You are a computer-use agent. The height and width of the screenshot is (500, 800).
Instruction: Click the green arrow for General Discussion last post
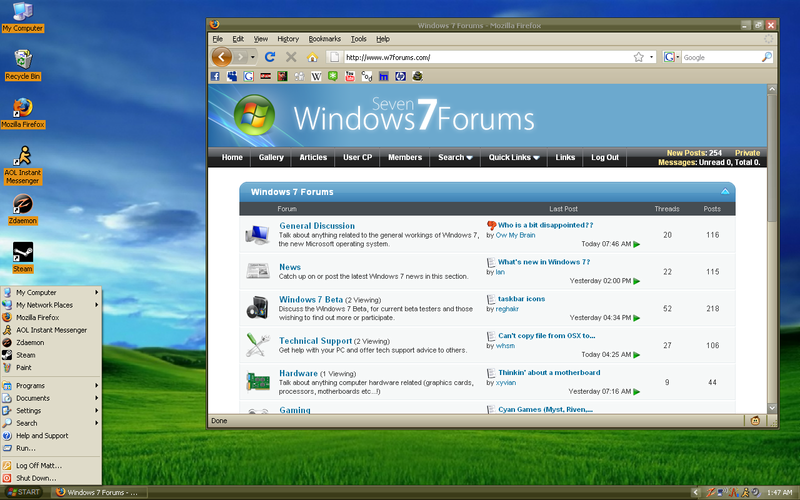637,244
